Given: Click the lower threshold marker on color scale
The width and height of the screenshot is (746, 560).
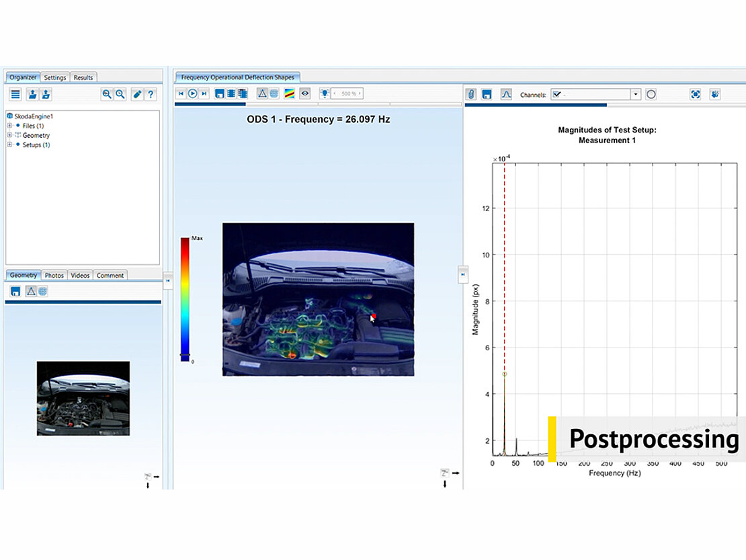Looking at the screenshot, I should (x=185, y=355).
